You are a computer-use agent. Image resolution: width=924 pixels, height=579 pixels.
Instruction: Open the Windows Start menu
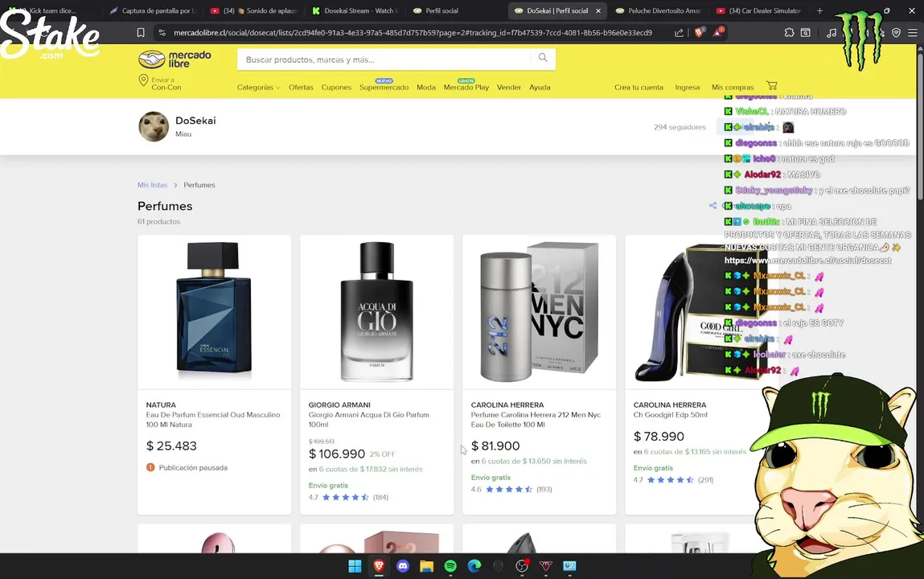click(355, 566)
